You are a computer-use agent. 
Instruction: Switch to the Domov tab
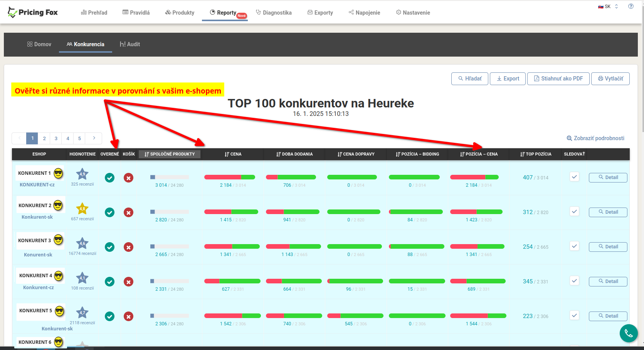39,44
